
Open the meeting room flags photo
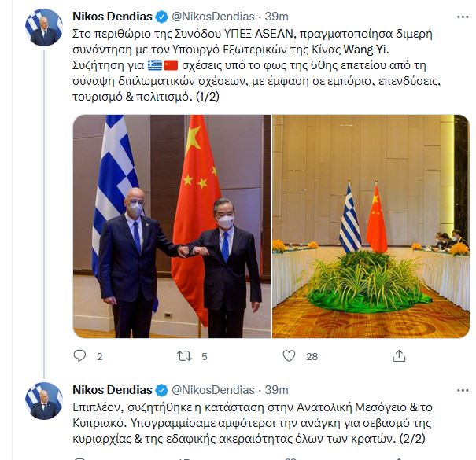click(371, 226)
